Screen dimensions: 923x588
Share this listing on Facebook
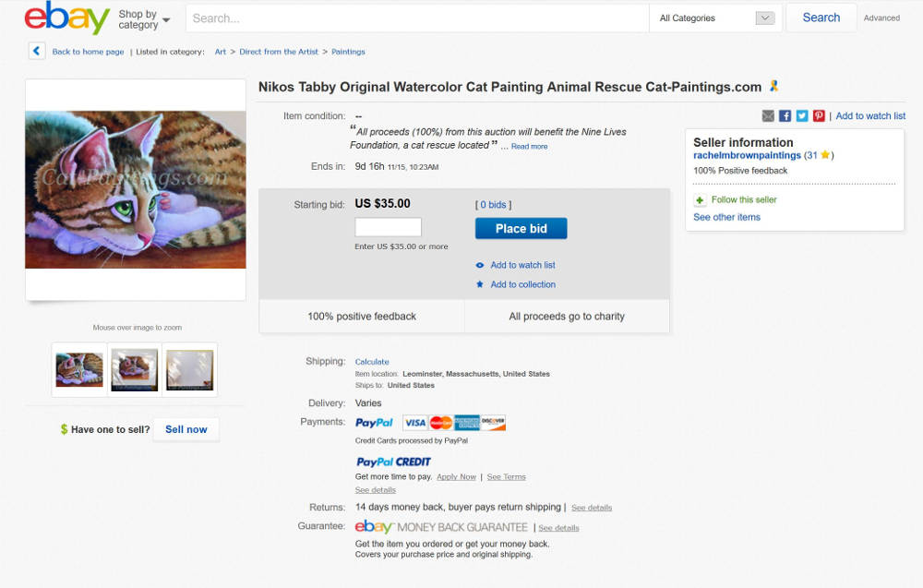click(785, 115)
